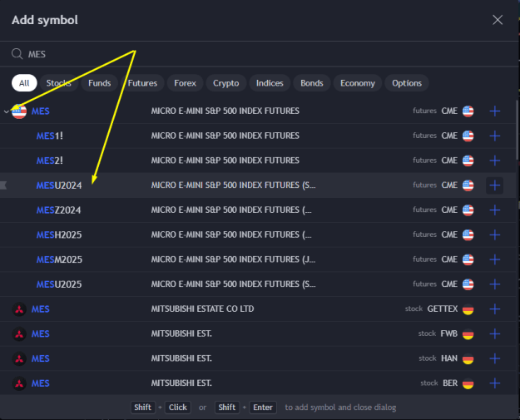
Task: Select the MES1! symbol name
Action: pyautogui.click(x=49, y=136)
